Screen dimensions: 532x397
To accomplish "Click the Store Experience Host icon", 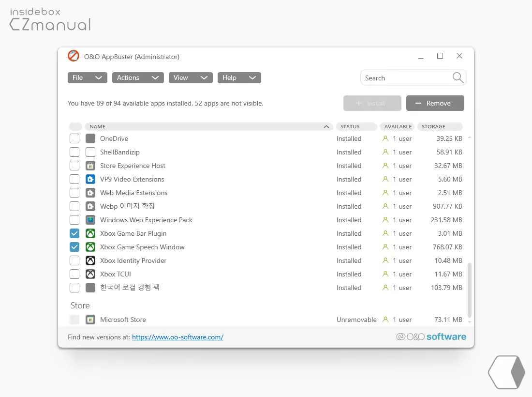I will pyautogui.click(x=90, y=166).
